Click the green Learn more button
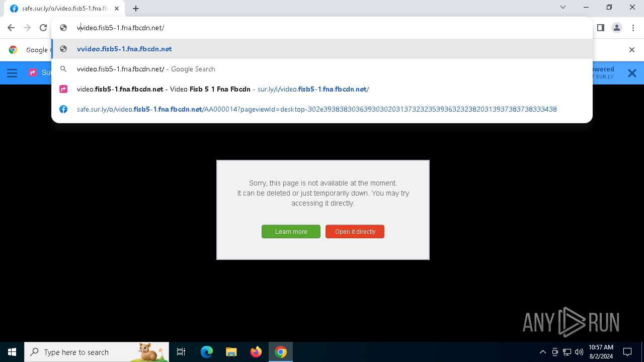This screenshot has height=362, width=644. (x=291, y=231)
